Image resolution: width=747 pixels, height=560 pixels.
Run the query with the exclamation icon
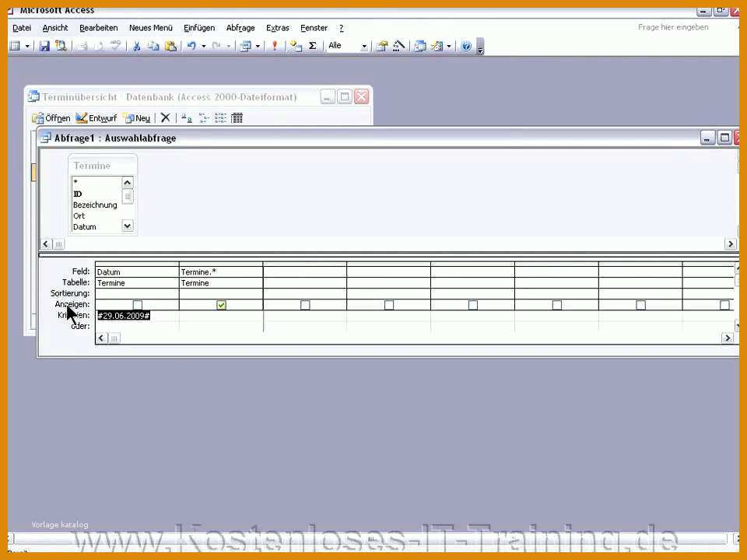pos(275,46)
